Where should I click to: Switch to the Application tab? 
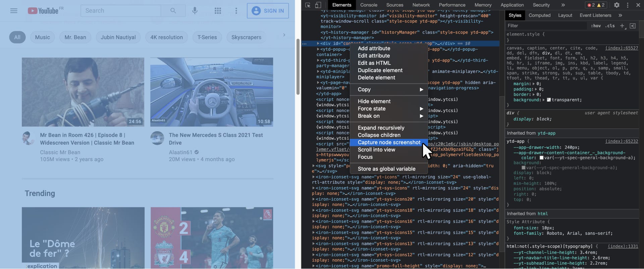pyautogui.click(x=512, y=5)
